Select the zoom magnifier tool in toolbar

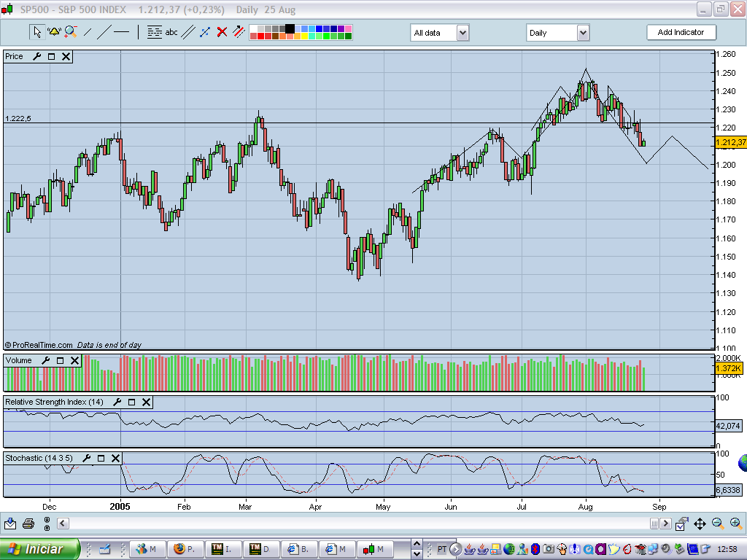click(71, 32)
